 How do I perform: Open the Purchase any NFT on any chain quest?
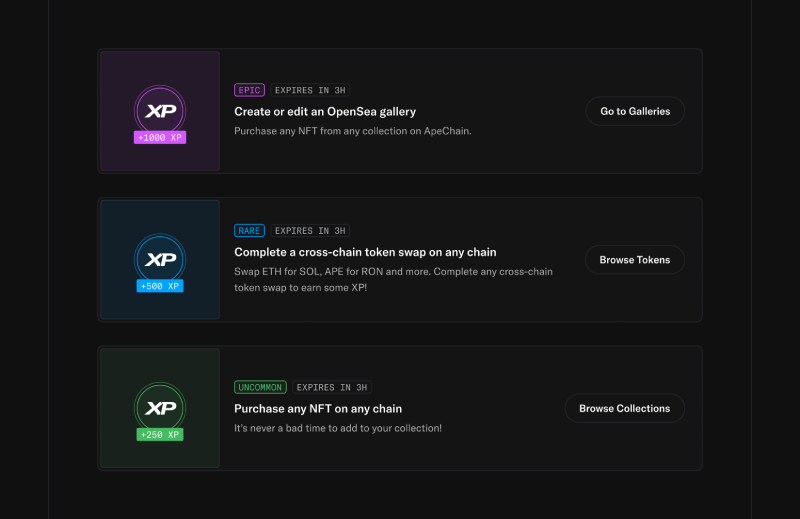[318, 409]
